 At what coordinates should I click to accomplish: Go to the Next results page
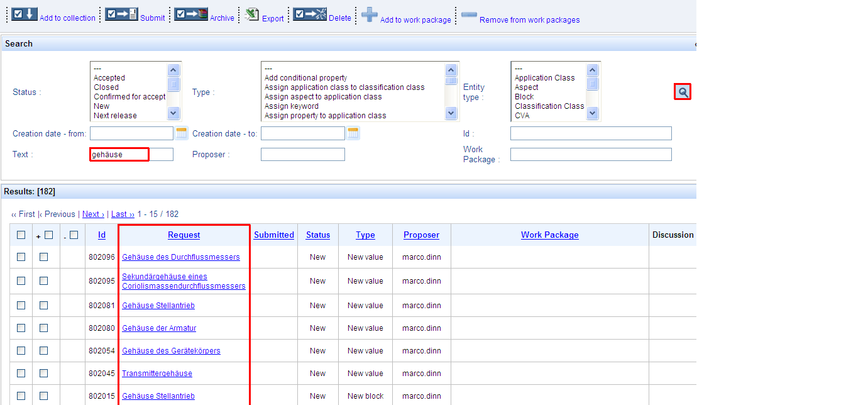point(93,214)
